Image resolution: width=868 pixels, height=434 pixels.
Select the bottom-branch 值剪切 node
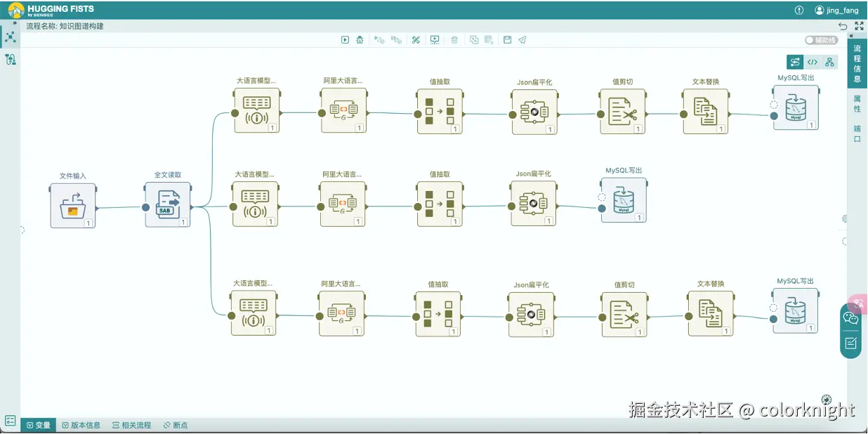pyautogui.click(x=624, y=315)
